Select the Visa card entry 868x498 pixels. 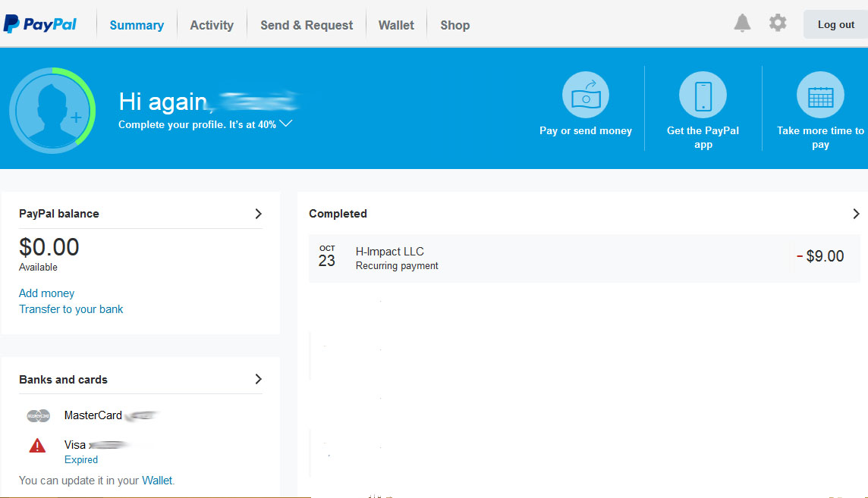tap(74, 445)
